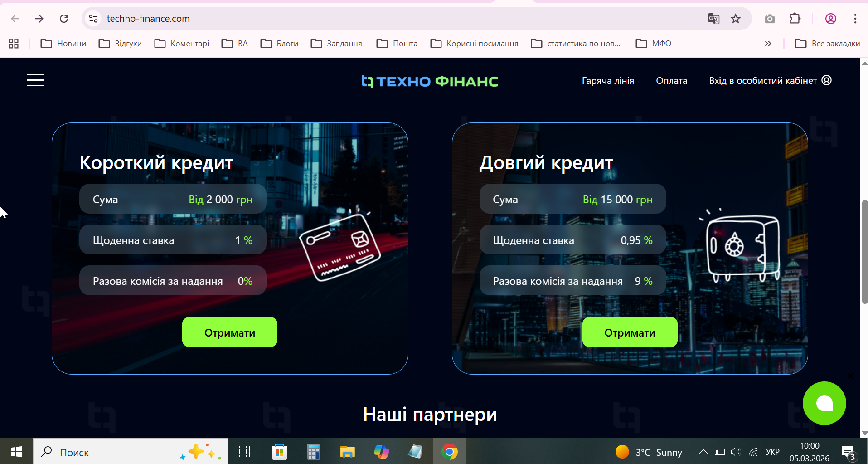Open the hamburger menu on Техно Фінанс
Screen dimensions: 868x464
pyautogui.click(x=36, y=80)
